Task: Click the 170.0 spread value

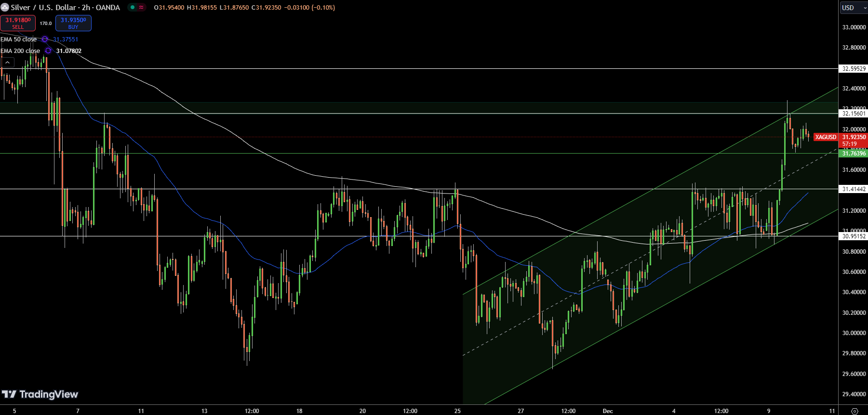Action: (x=46, y=23)
